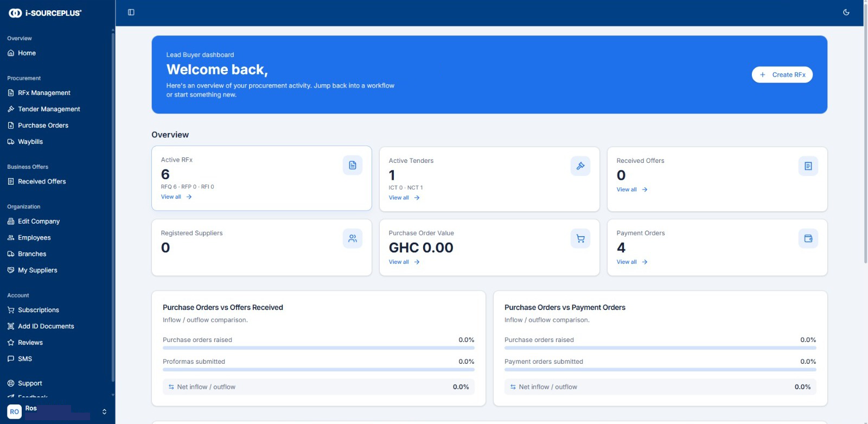Image resolution: width=868 pixels, height=424 pixels.
Task: Click Purchase Order Value cart icon
Action: point(580,238)
